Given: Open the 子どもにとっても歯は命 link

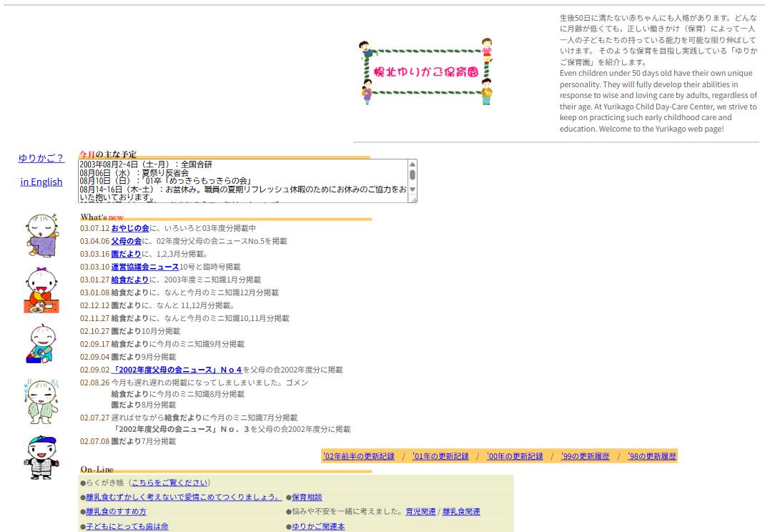Looking at the screenshot, I should (x=127, y=526).
